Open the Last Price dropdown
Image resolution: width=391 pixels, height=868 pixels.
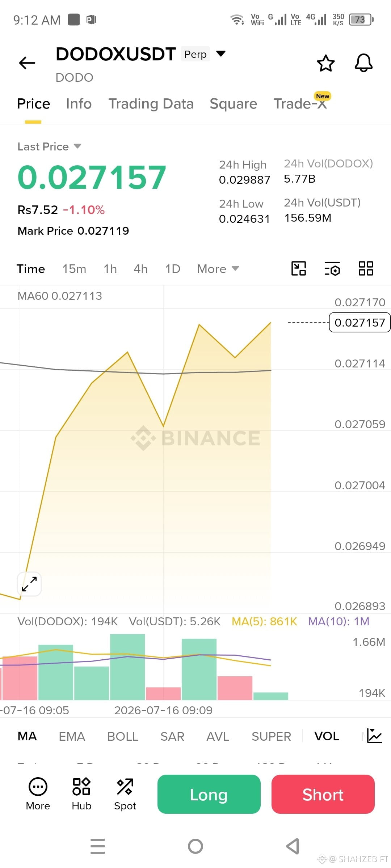(49, 146)
